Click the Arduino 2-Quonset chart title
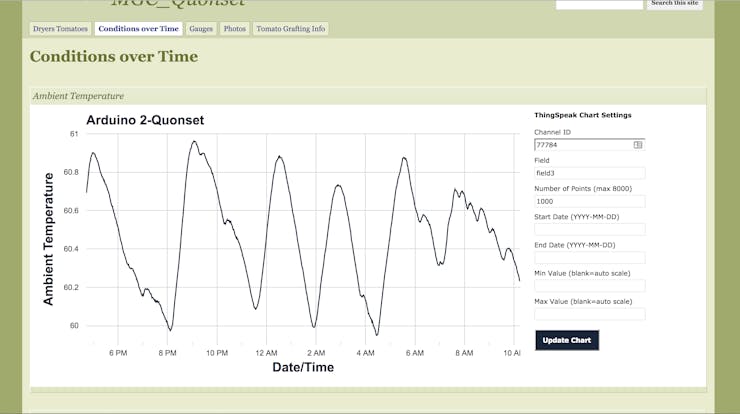The height and width of the screenshot is (414, 740). pos(145,120)
